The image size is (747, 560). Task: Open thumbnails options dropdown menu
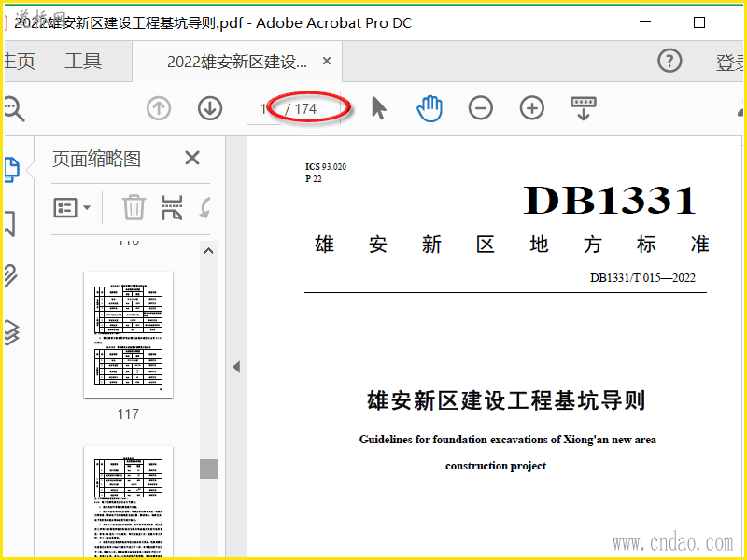pos(72,207)
